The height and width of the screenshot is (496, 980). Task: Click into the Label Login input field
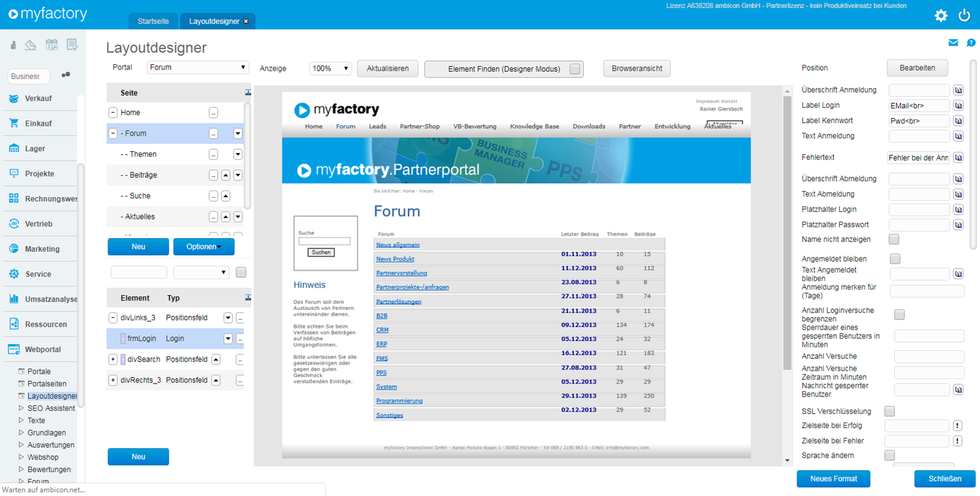click(919, 105)
